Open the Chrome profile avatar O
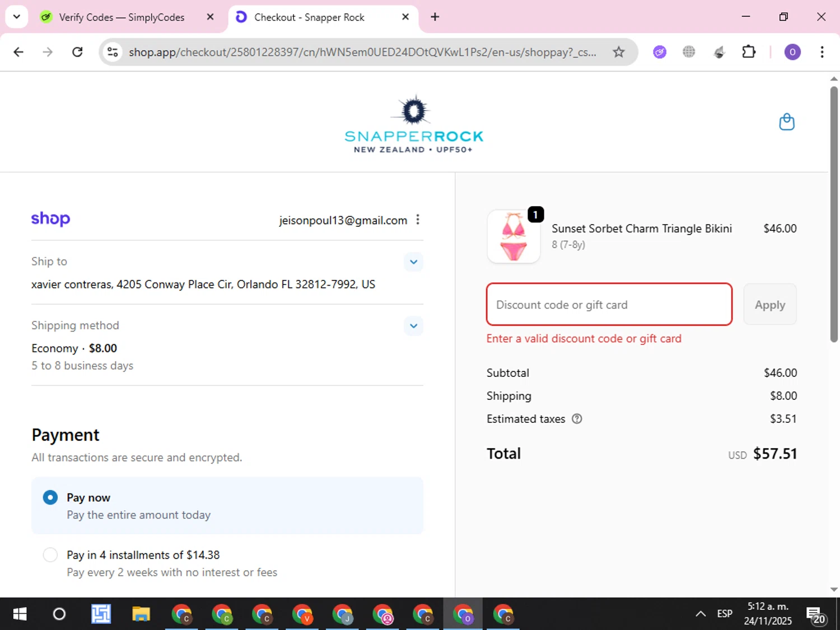The width and height of the screenshot is (840, 630). coord(792,52)
